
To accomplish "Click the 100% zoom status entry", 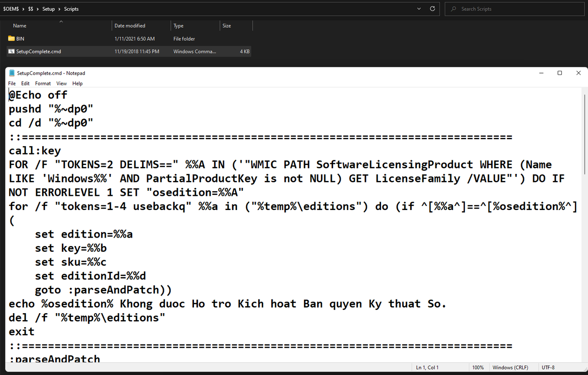I will coord(478,367).
